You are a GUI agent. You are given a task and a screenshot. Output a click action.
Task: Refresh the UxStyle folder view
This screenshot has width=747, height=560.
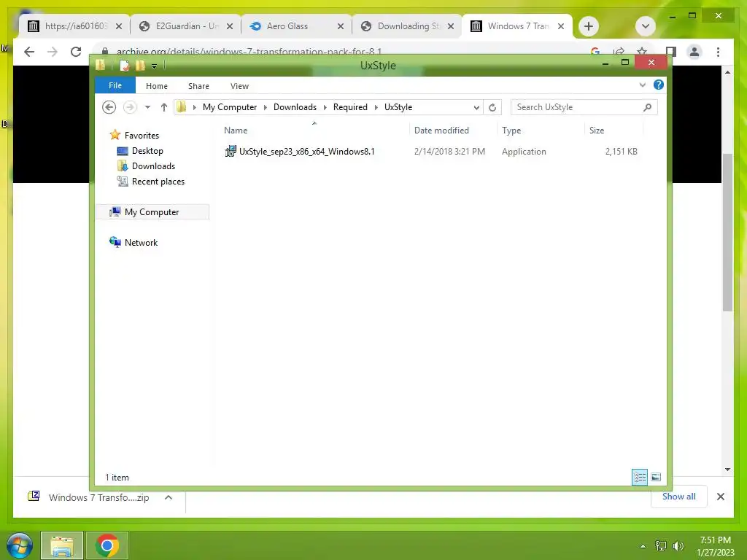[x=492, y=108]
